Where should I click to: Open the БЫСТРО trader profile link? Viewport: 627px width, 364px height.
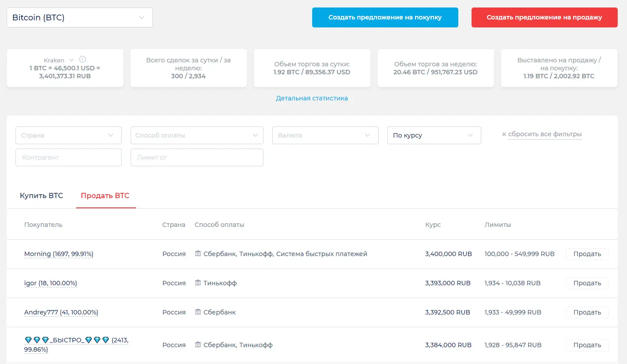point(76,345)
